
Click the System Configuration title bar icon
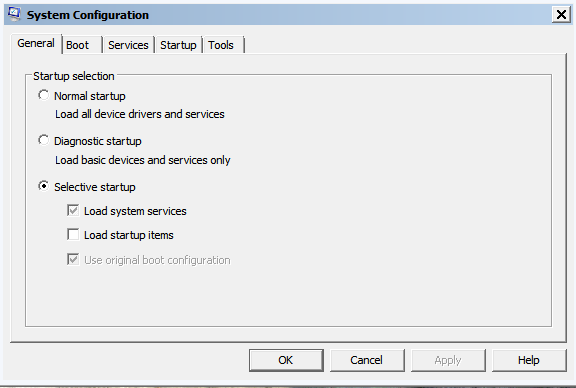click(14, 14)
